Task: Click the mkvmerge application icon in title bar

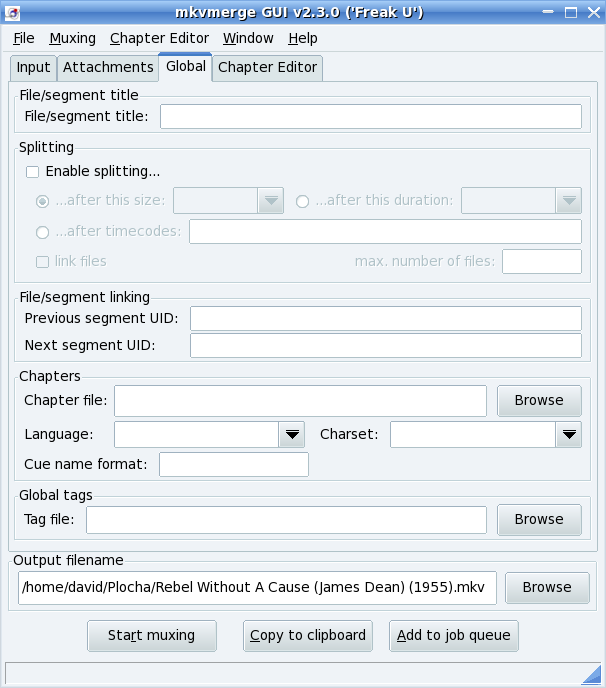Action: [x=13, y=13]
